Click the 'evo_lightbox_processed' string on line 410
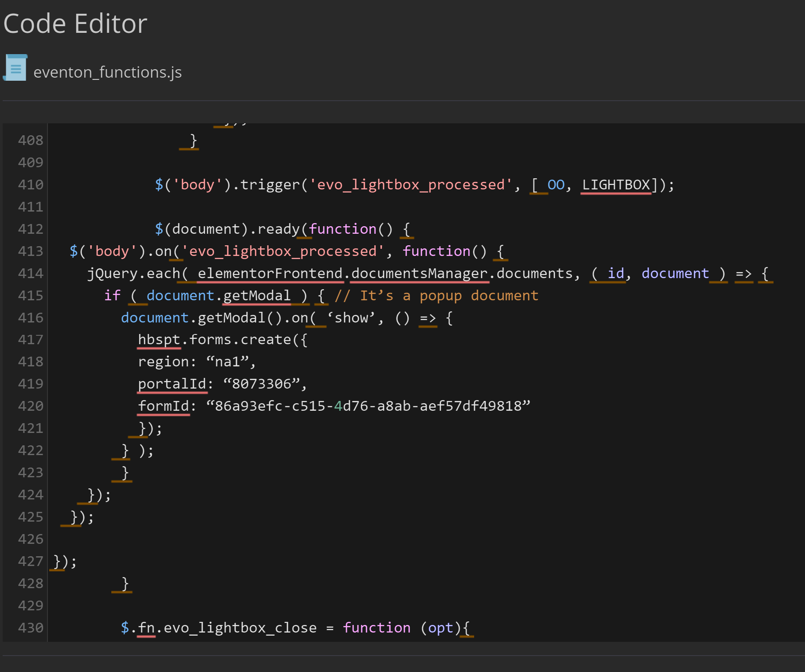 411,185
